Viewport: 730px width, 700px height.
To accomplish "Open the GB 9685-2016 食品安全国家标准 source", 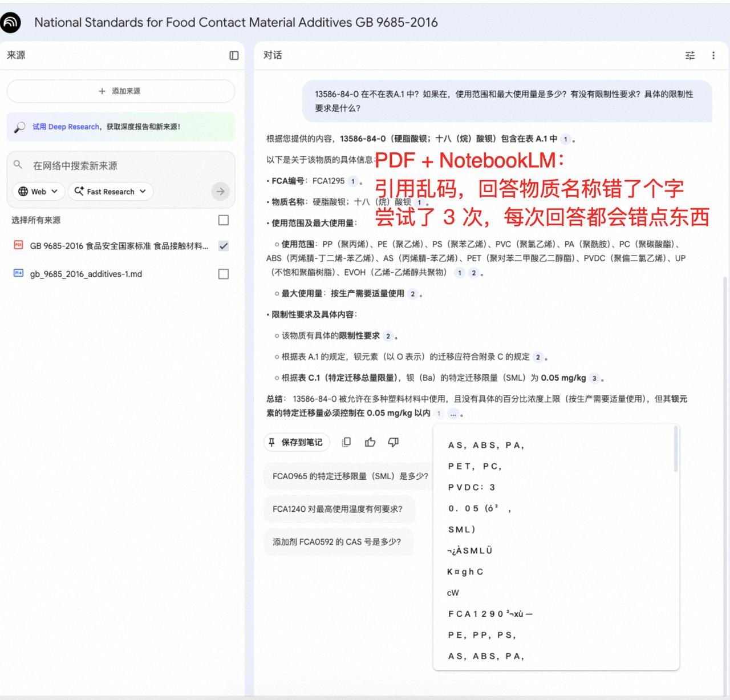I will click(x=119, y=246).
